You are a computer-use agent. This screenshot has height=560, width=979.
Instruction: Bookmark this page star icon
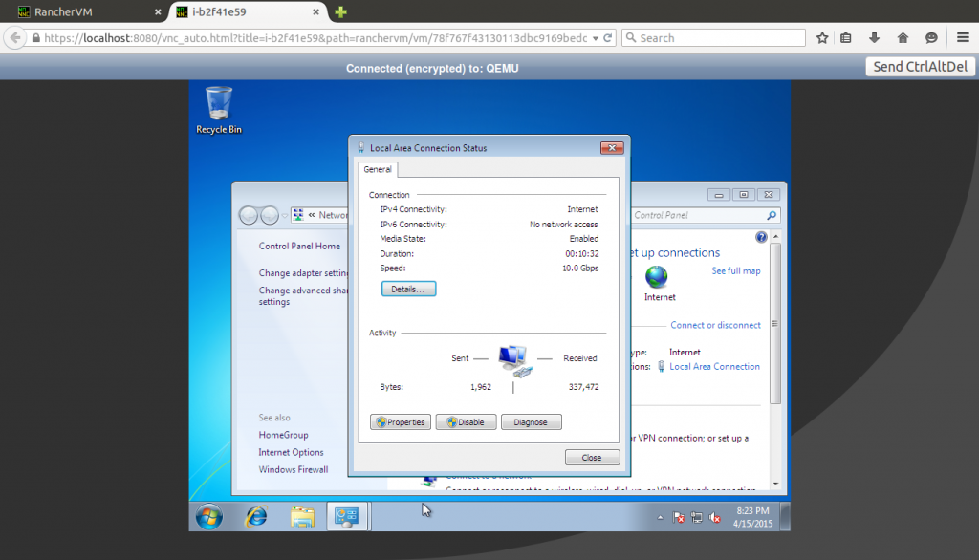822,38
